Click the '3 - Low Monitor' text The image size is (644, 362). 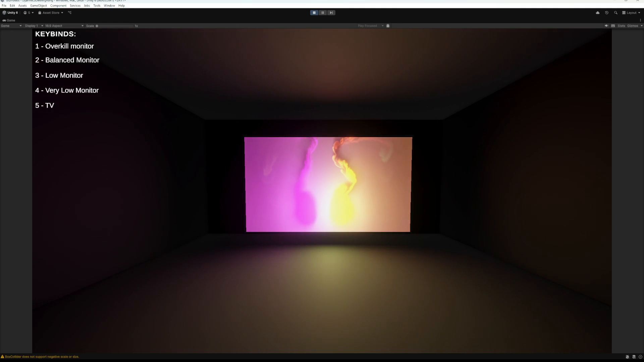pos(59,75)
